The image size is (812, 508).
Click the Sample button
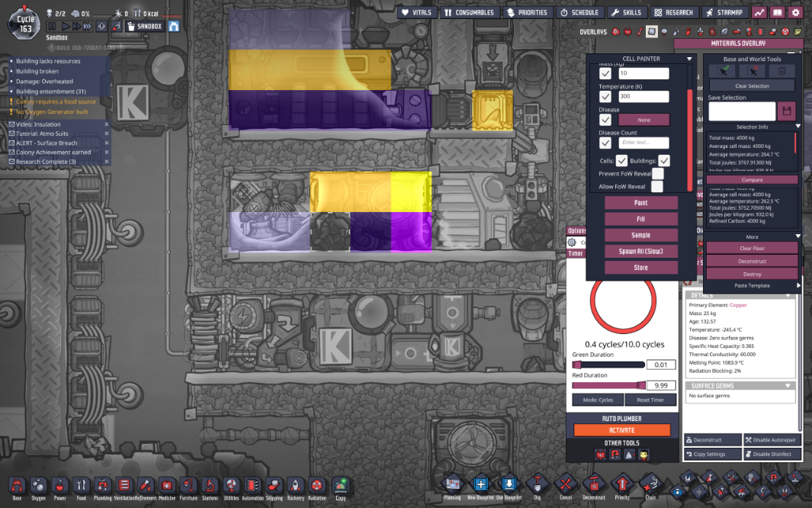point(641,235)
